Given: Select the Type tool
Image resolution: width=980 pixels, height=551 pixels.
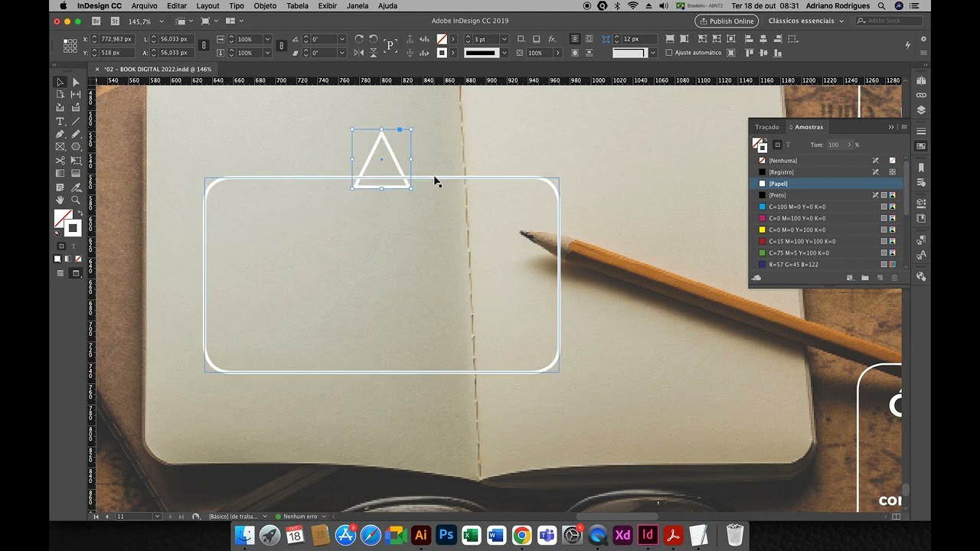Looking at the screenshot, I should 60,122.
